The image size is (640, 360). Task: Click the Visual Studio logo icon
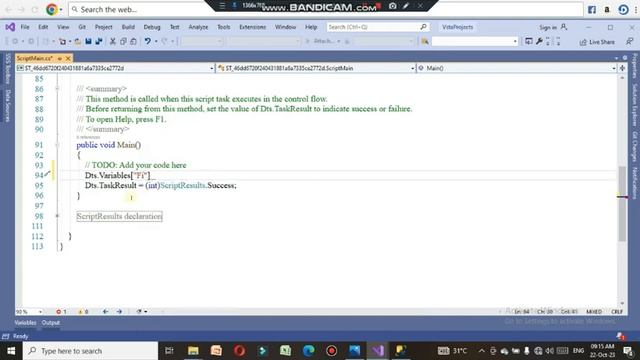click(10, 27)
